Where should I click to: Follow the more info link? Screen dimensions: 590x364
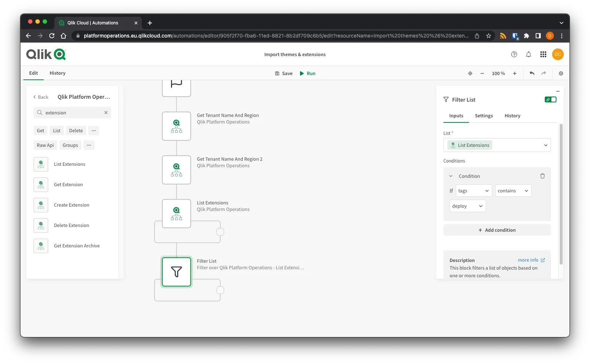(531, 260)
